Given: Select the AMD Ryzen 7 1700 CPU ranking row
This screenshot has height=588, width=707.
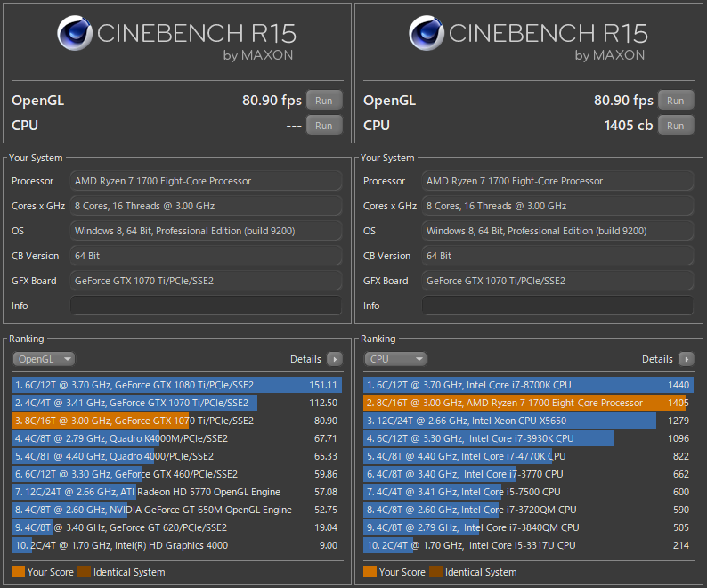Looking at the screenshot, I should tap(528, 403).
